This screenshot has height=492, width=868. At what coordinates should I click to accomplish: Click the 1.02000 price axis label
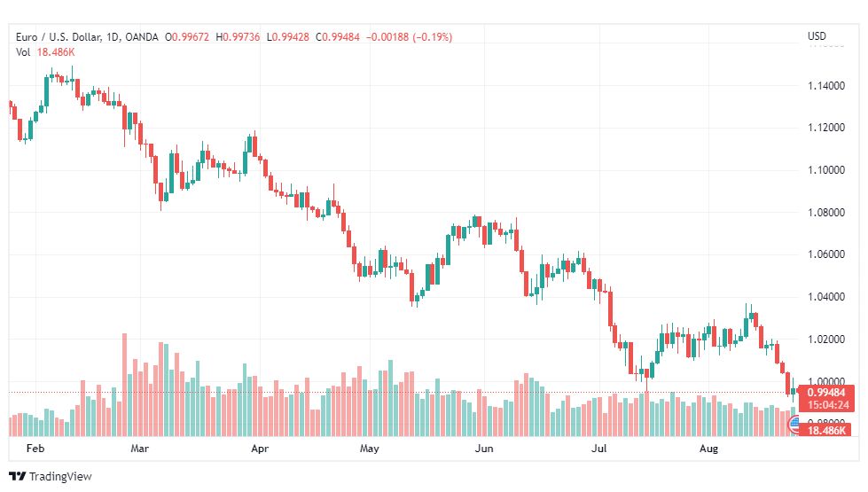coord(826,340)
